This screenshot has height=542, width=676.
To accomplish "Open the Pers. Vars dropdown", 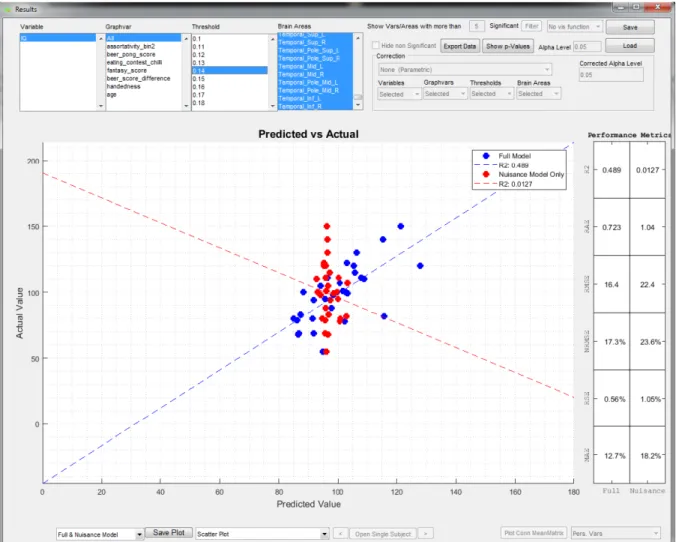I will 615,533.
